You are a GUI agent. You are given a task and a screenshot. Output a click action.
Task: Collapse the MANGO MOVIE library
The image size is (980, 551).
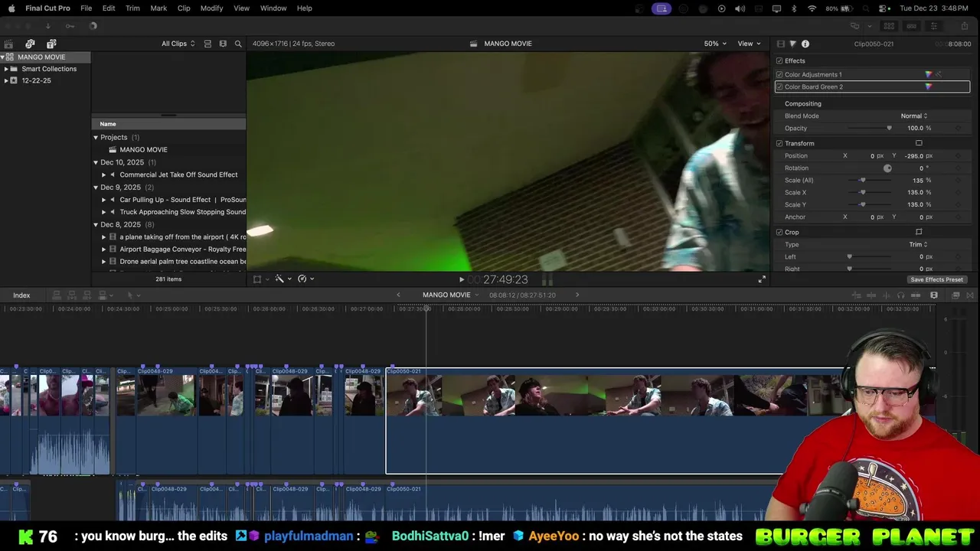pos(3,57)
